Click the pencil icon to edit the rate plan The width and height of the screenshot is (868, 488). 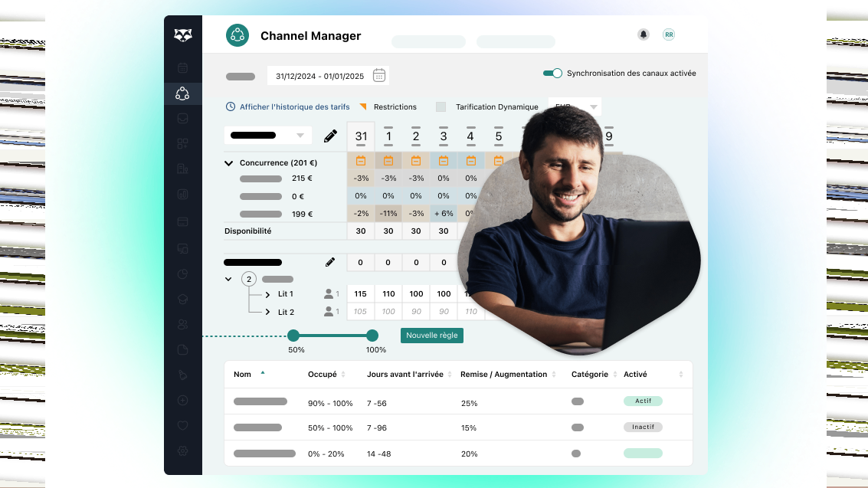[330, 136]
